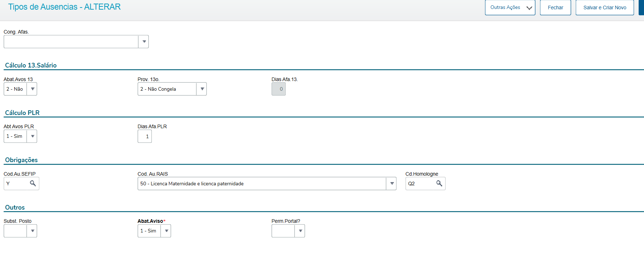Click the Cd.Homologne lookup magnifier icon
644x266 pixels.
pyautogui.click(x=439, y=184)
